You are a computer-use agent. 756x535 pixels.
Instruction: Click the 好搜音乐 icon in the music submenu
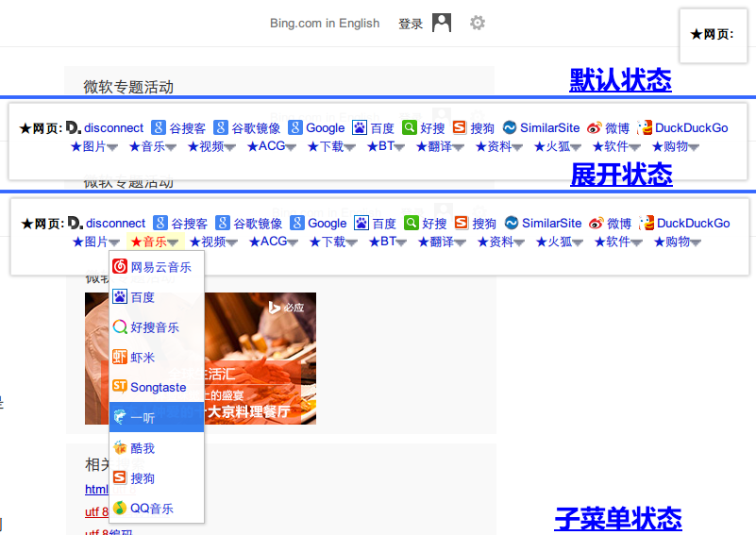120,326
